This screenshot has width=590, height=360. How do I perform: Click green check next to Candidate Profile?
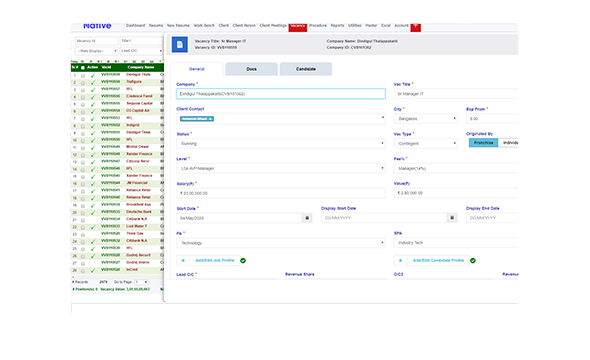(473, 261)
